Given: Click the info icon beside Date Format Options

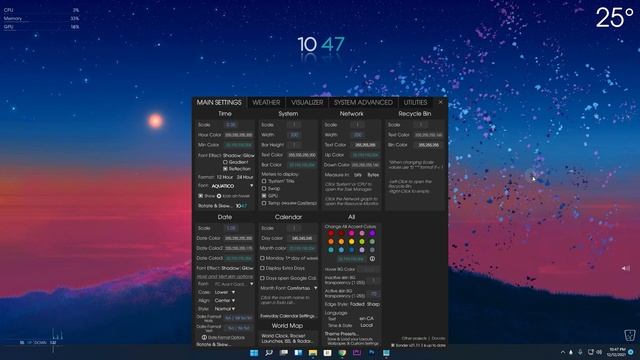Looking at the screenshot, I should coord(204,338).
